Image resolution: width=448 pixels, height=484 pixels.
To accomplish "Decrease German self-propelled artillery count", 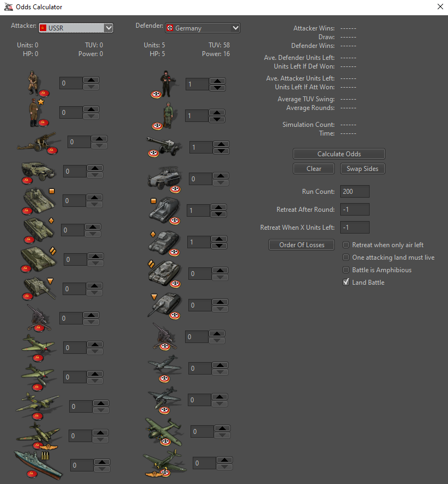I will pyautogui.click(x=218, y=214).
